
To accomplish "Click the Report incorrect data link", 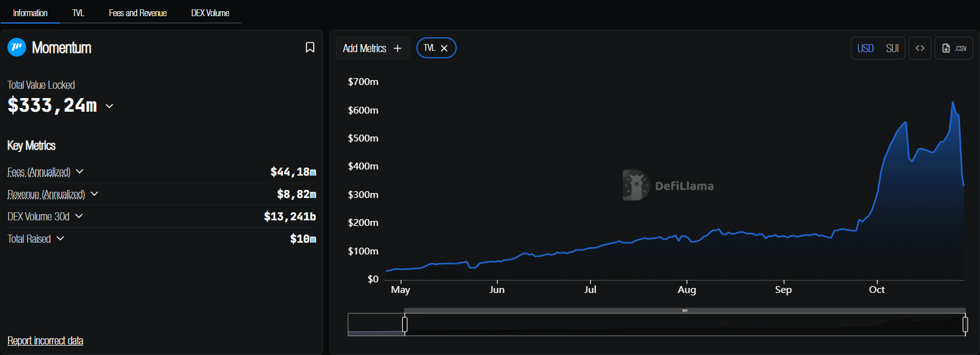I will click(x=45, y=341).
